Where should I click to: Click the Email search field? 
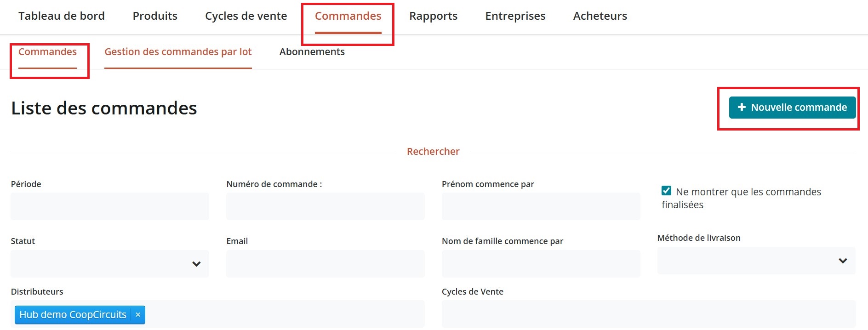[x=325, y=264]
